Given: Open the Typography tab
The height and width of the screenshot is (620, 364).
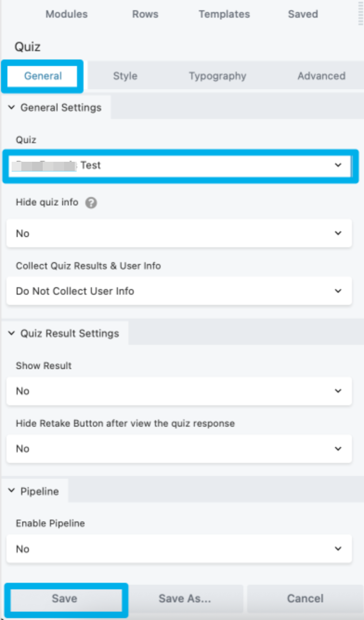Looking at the screenshot, I should 217,76.
